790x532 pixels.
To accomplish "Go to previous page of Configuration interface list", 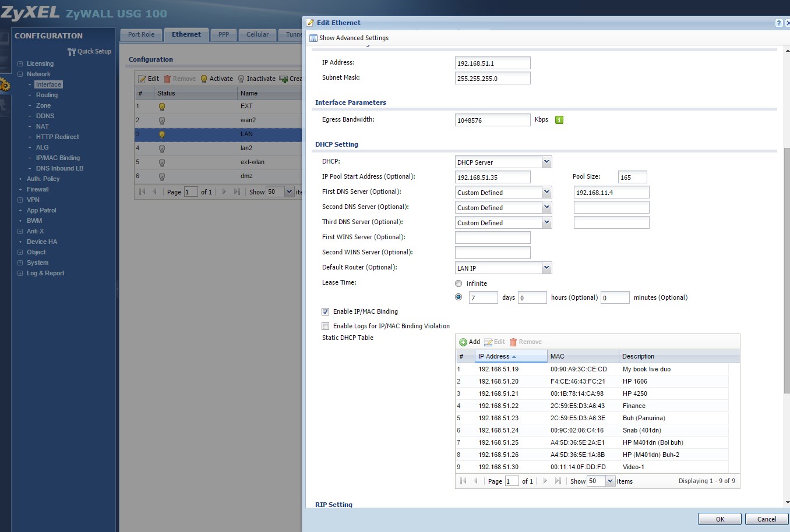I will pos(155,191).
